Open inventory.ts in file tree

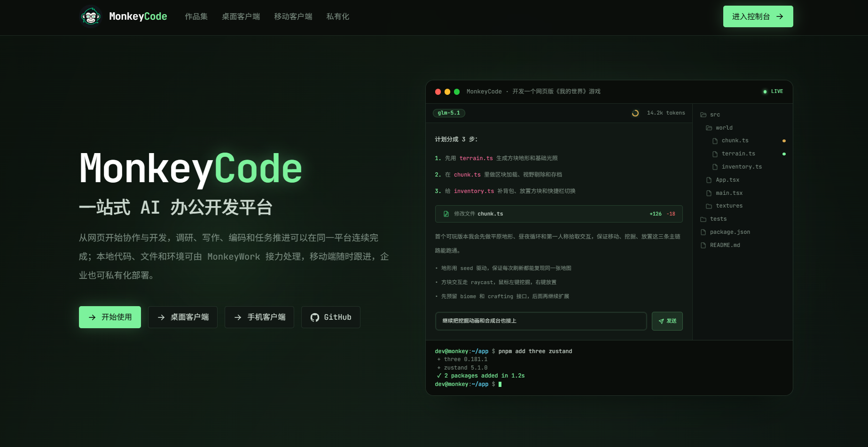pos(737,167)
